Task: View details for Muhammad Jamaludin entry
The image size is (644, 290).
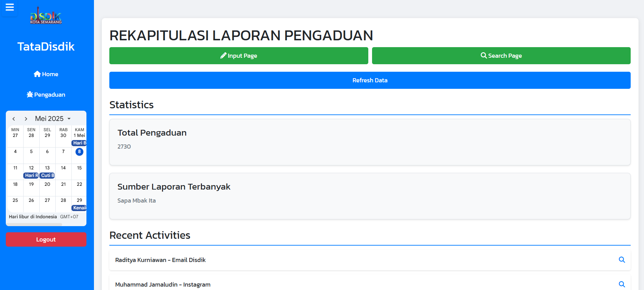Action: pos(621,284)
